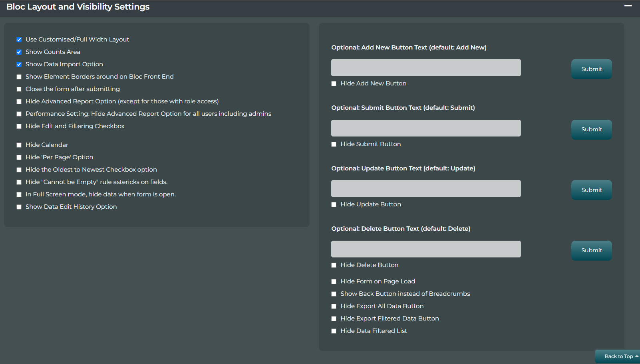This screenshot has height=364, width=640.
Task: Enable Hide 'Per Page' Option
Action: pos(19,157)
